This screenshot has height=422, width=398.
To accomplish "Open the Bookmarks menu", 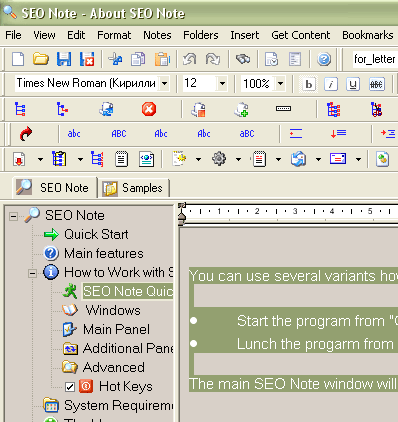I will click(x=368, y=35).
